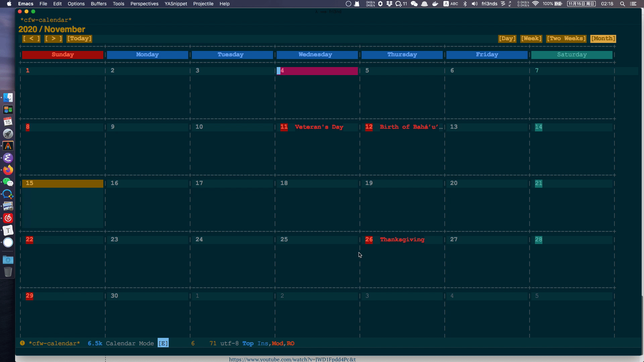Open the Buffers menu

tap(98, 4)
